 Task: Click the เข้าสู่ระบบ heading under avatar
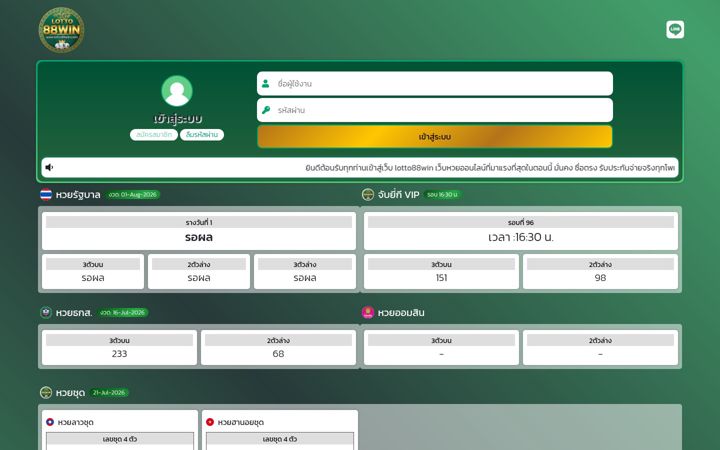178,119
